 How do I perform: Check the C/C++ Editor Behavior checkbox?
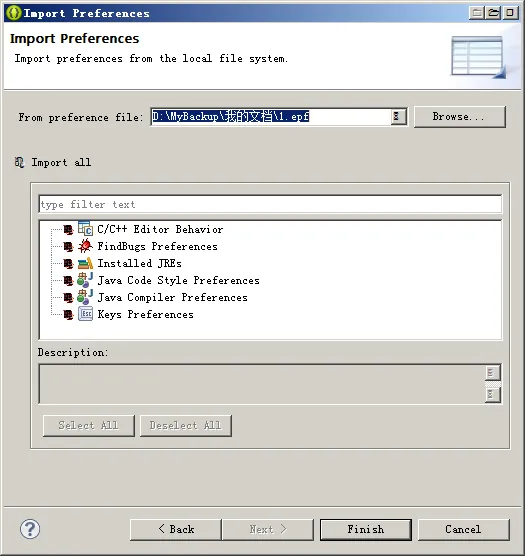68,229
